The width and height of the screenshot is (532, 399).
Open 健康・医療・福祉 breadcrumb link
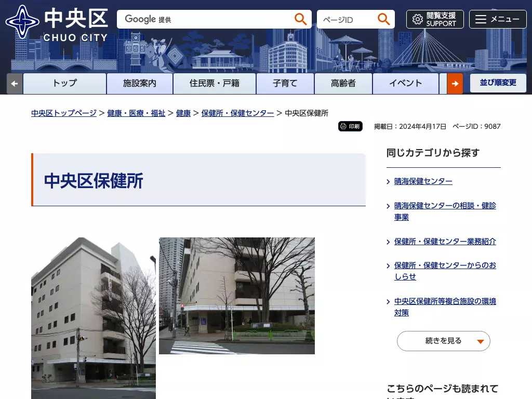click(136, 113)
